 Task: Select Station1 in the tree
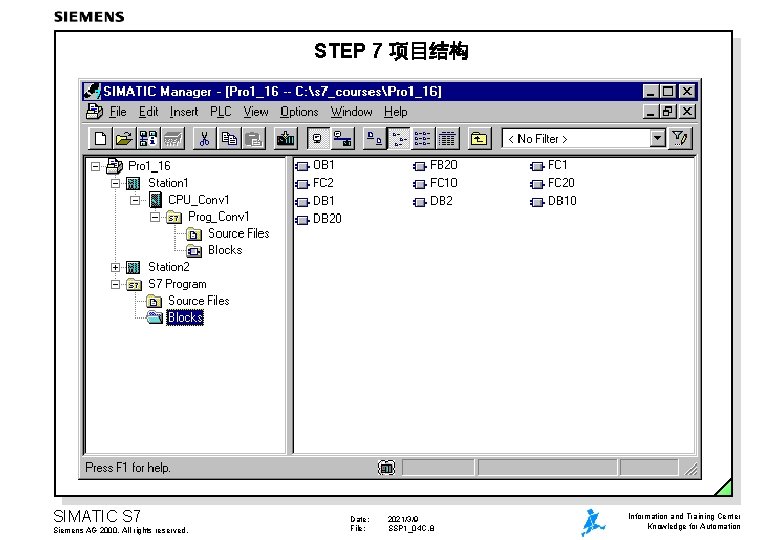pyautogui.click(x=168, y=182)
